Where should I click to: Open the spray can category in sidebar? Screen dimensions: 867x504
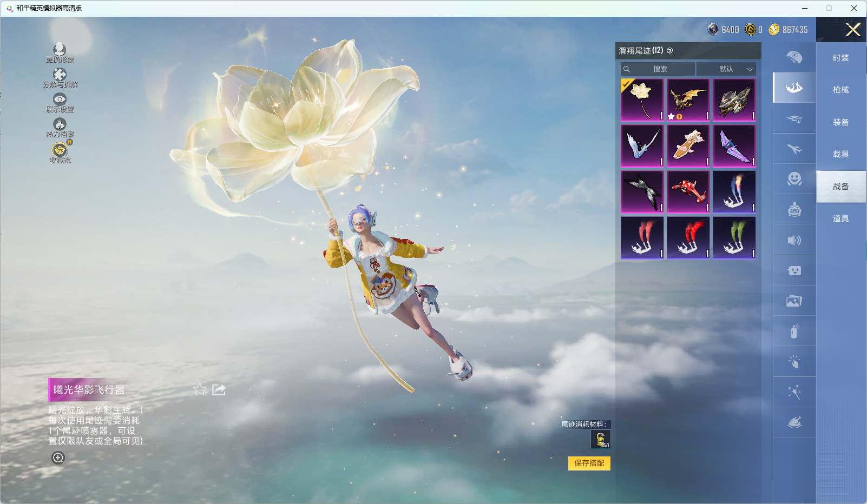point(794,331)
